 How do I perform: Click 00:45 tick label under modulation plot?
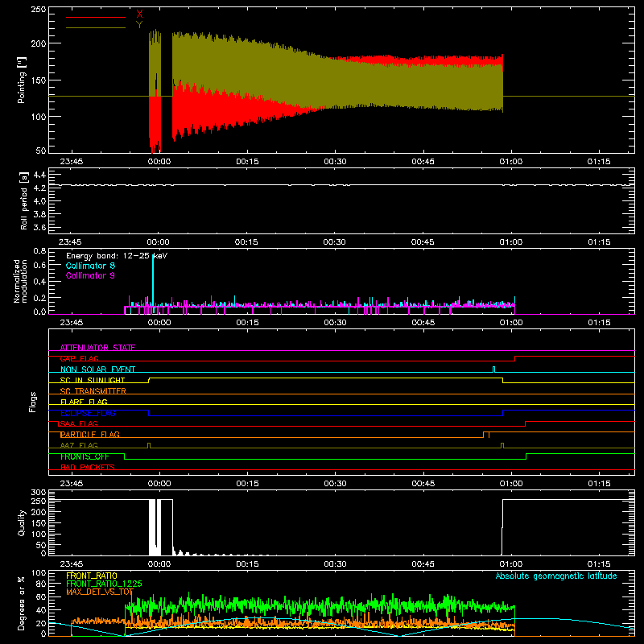click(423, 323)
